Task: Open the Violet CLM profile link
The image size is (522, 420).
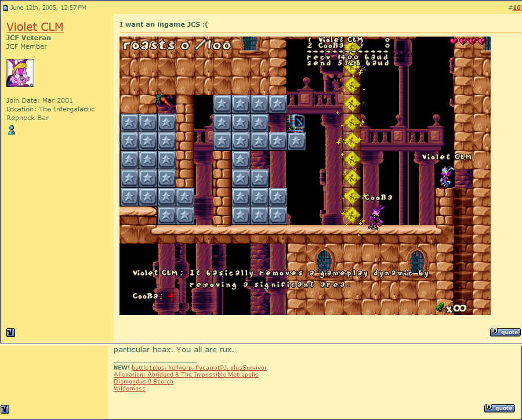Action: click(x=35, y=27)
